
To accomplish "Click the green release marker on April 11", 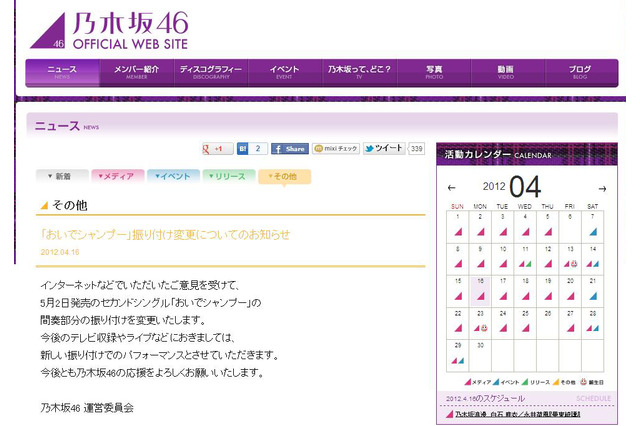I will pyautogui.click(x=529, y=264).
